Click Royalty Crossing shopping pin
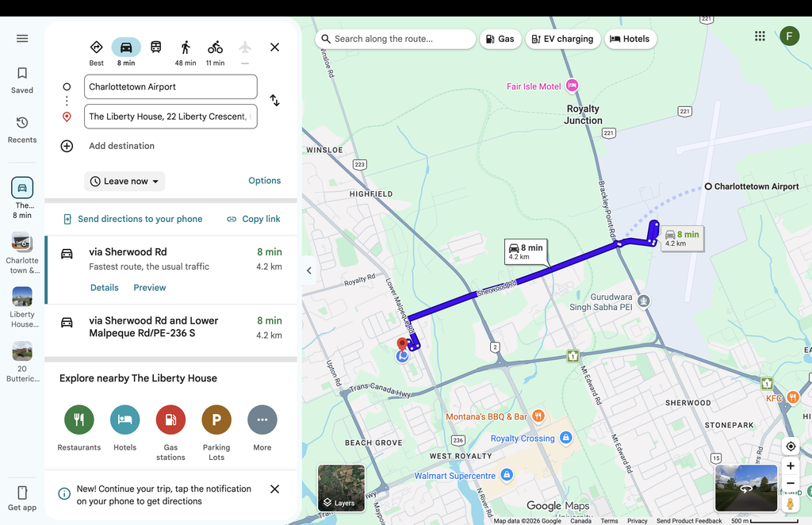 566,438
